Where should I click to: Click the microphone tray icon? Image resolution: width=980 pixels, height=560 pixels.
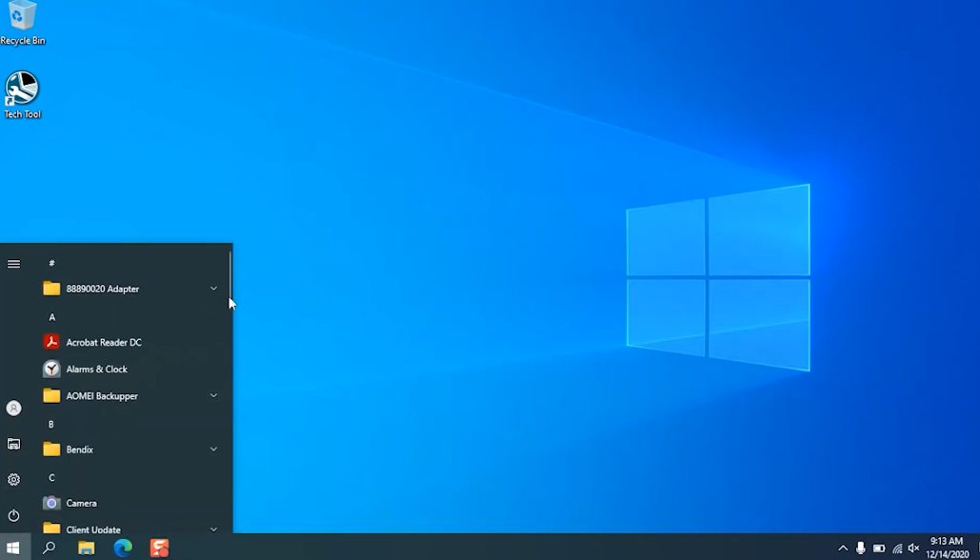(861, 549)
